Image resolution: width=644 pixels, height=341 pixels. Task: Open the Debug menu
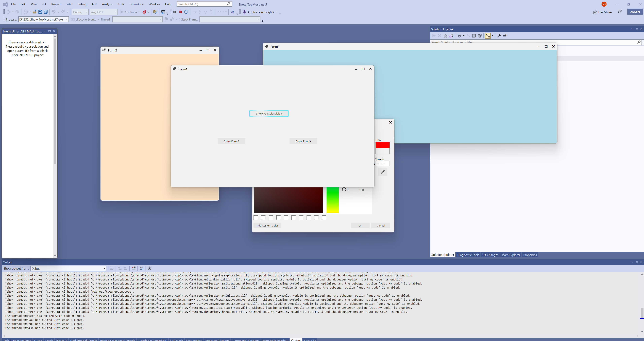pyautogui.click(x=82, y=4)
